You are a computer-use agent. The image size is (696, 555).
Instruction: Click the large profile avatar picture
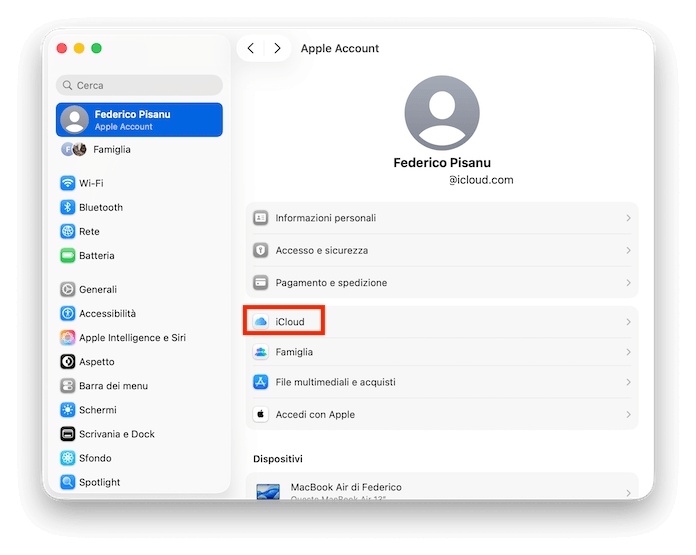[442, 113]
